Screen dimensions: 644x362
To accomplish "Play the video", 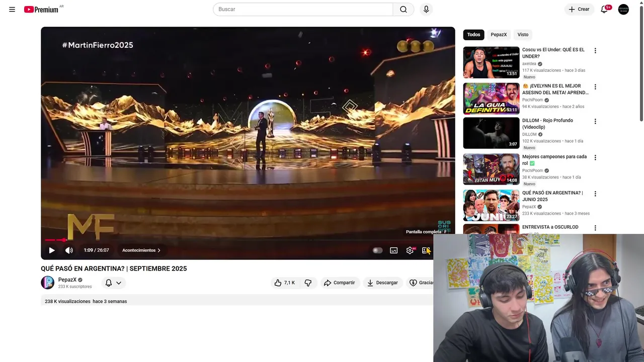I will (x=52, y=250).
